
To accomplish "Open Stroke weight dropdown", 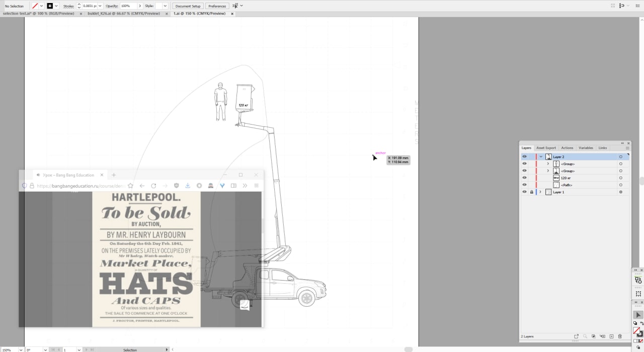I will coord(100,6).
